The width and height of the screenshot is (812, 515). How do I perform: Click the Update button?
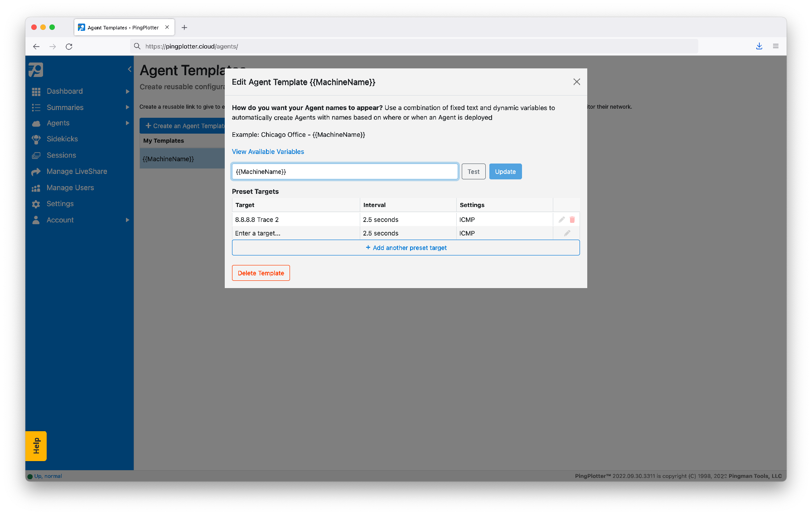505,172
